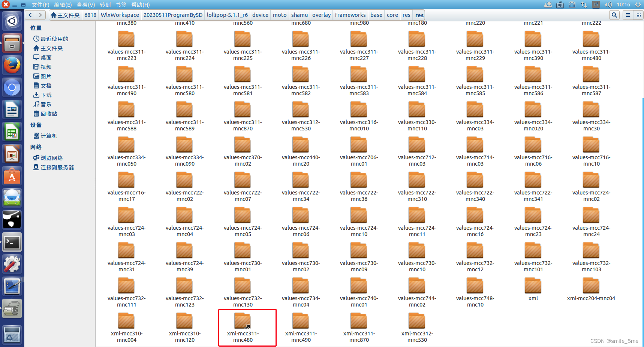Select the xml folder icon
The width and height of the screenshot is (644, 347).
click(x=533, y=289)
